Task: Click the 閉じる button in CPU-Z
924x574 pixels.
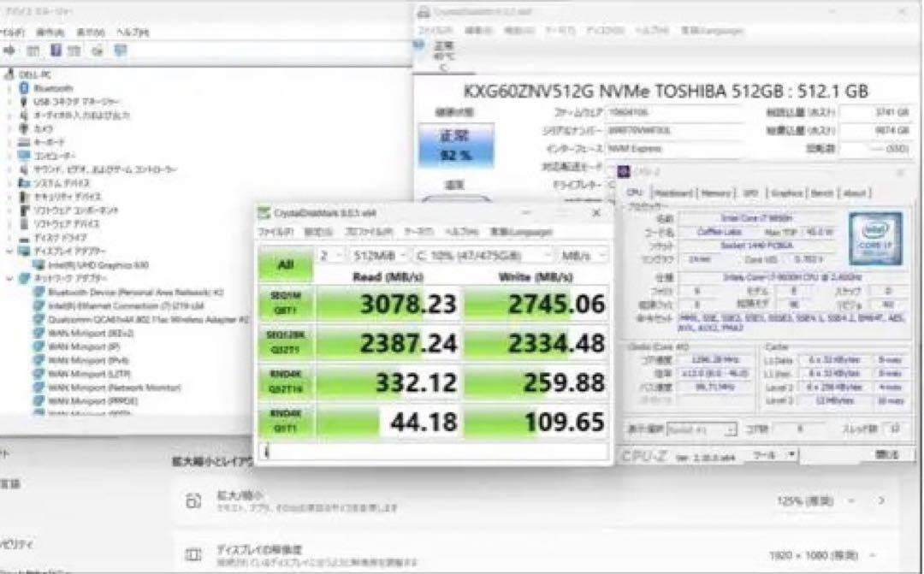Action: click(887, 454)
